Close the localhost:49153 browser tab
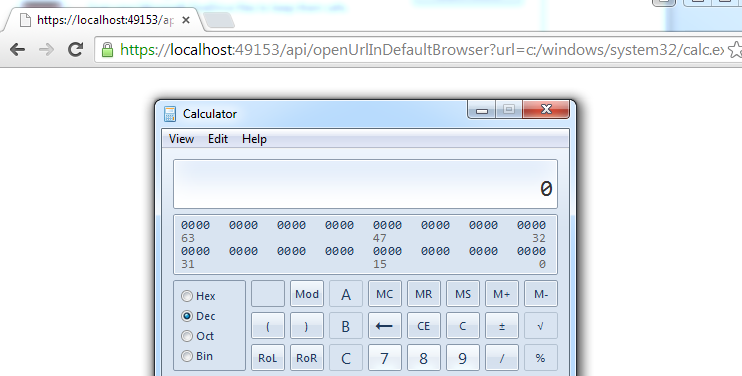The image size is (742, 376). pyautogui.click(x=186, y=20)
